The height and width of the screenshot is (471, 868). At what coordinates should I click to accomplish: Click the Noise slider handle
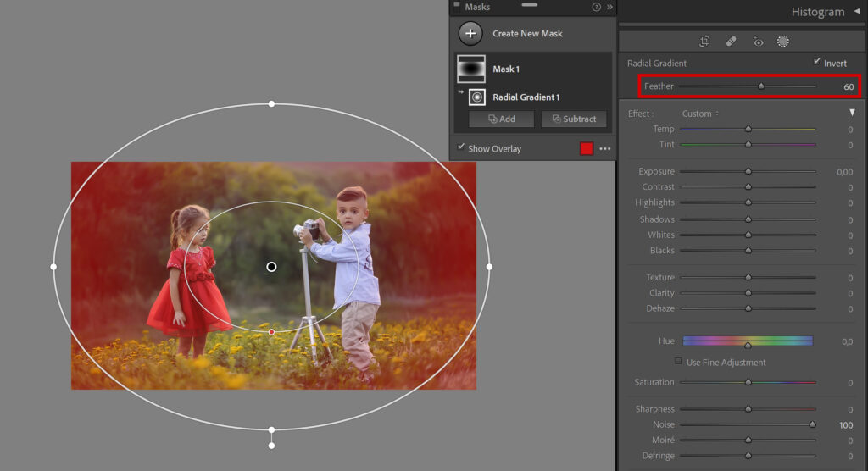tap(813, 424)
